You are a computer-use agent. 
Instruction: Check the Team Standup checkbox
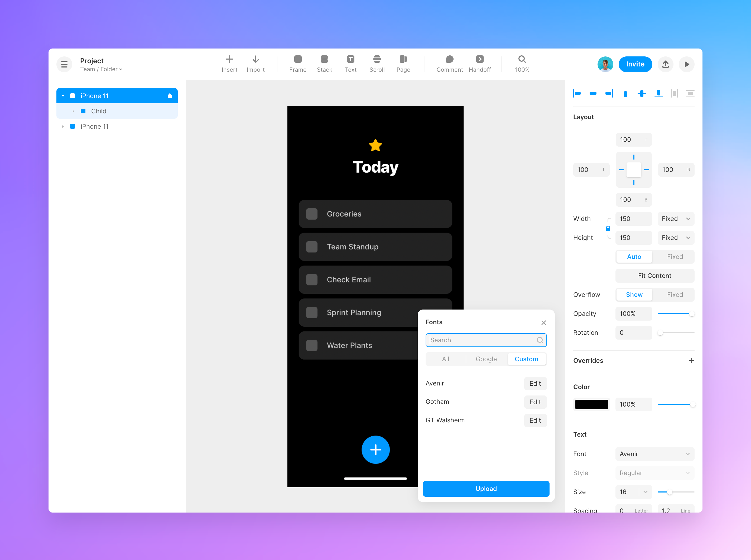[x=312, y=247]
